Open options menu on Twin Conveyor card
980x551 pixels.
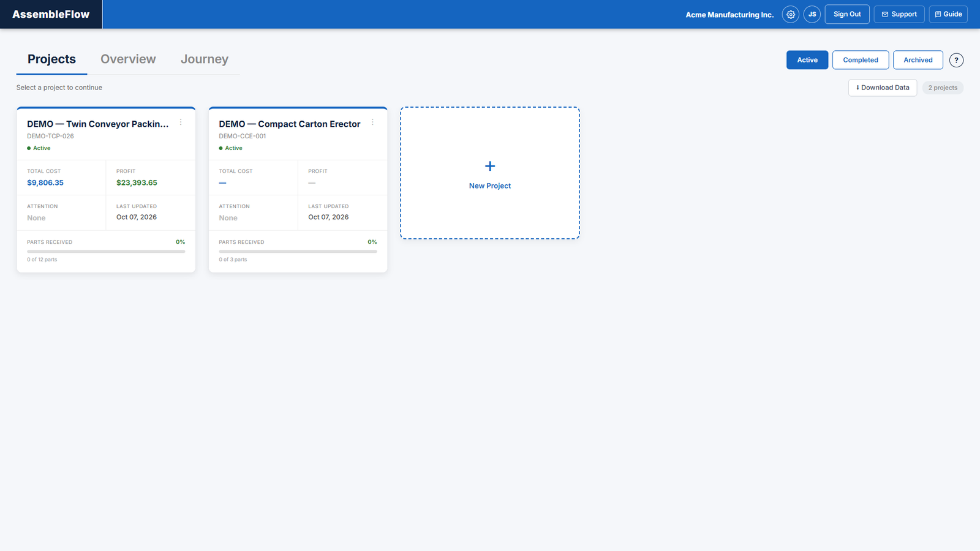coord(181,122)
